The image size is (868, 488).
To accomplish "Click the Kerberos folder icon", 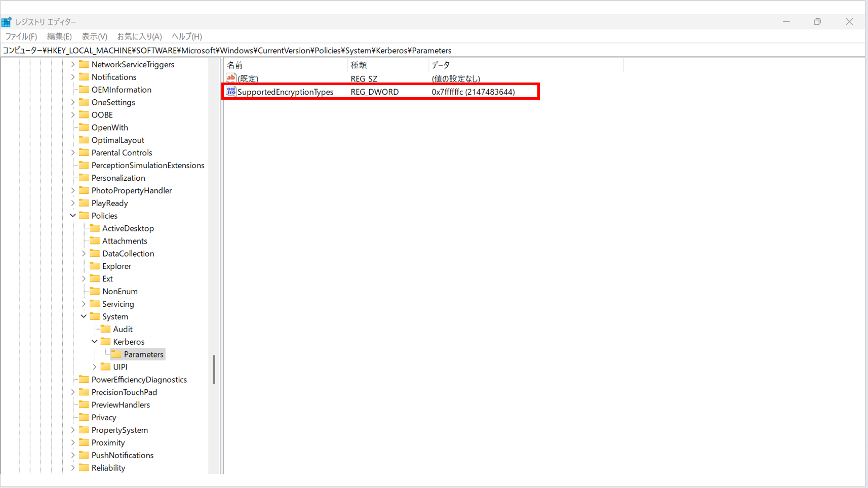I will click(x=105, y=342).
